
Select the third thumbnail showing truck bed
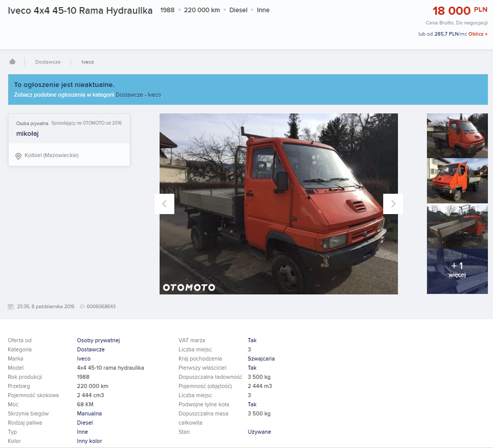tap(457, 226)
